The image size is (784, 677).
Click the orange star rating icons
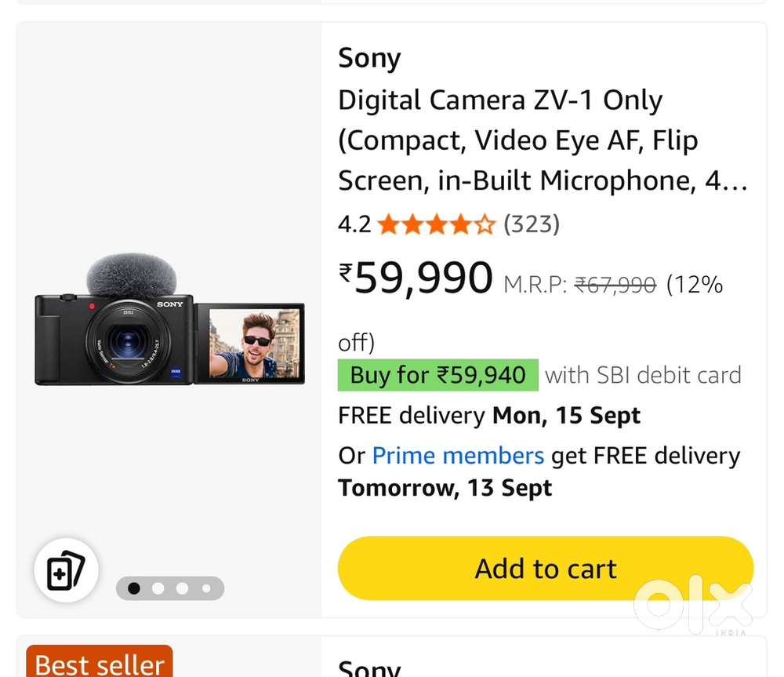[x=436, y=225]
